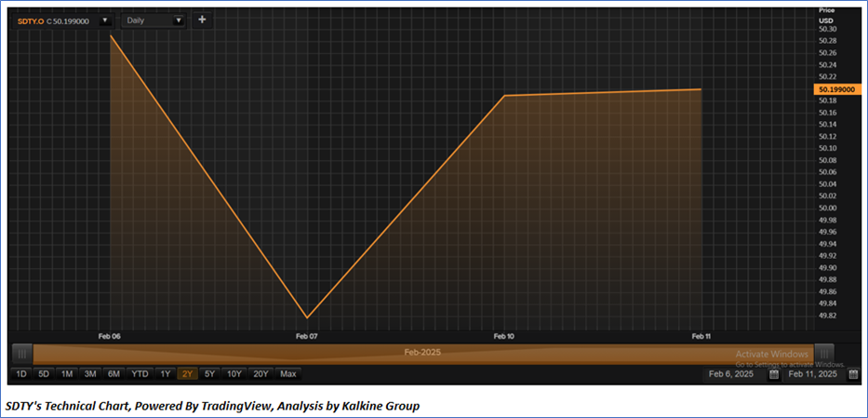Select the 1Y time range

pos(165,374)
